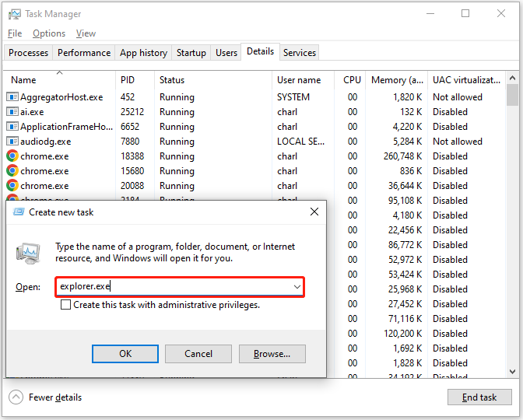Click the LOCAL SE... user name cell
523x420 pixels.
tap(301, 142)
